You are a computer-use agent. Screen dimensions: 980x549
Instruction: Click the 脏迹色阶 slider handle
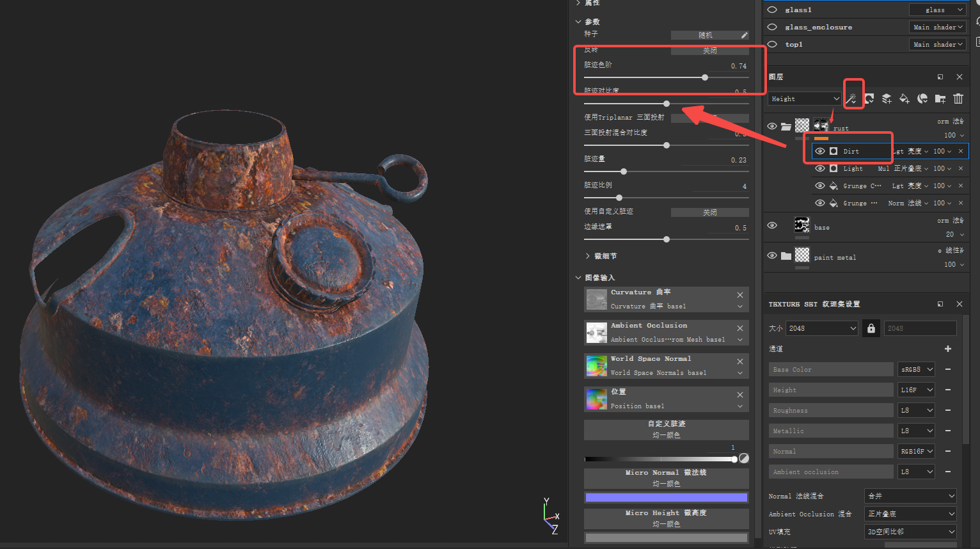click(x=705, y=77)
